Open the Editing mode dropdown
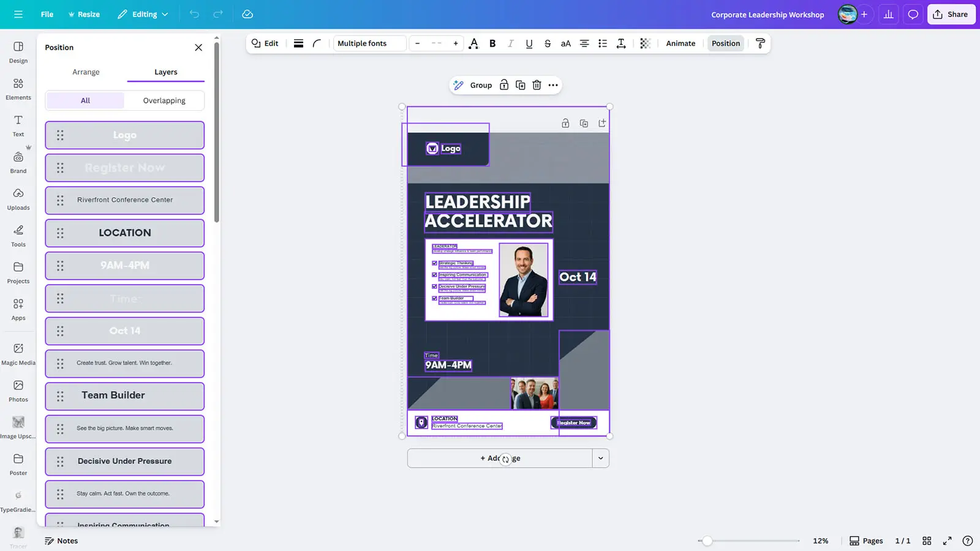 pos(143,14)
